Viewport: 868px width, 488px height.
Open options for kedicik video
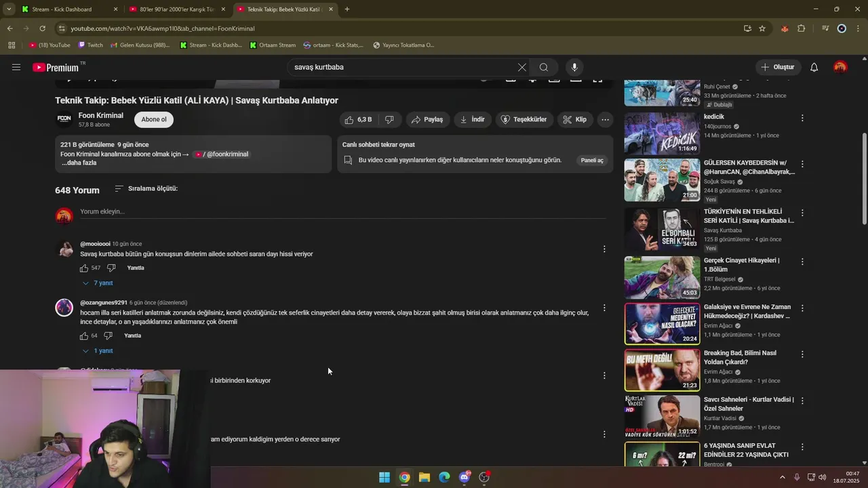pyautogui.click(x=802, y=118)
